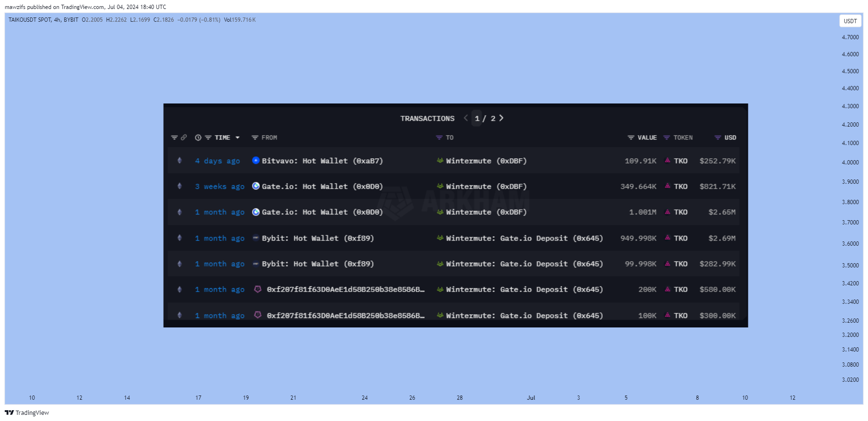Select 'Wintermute (0xDBF)' in the 1.001M row

click(486, 212)
